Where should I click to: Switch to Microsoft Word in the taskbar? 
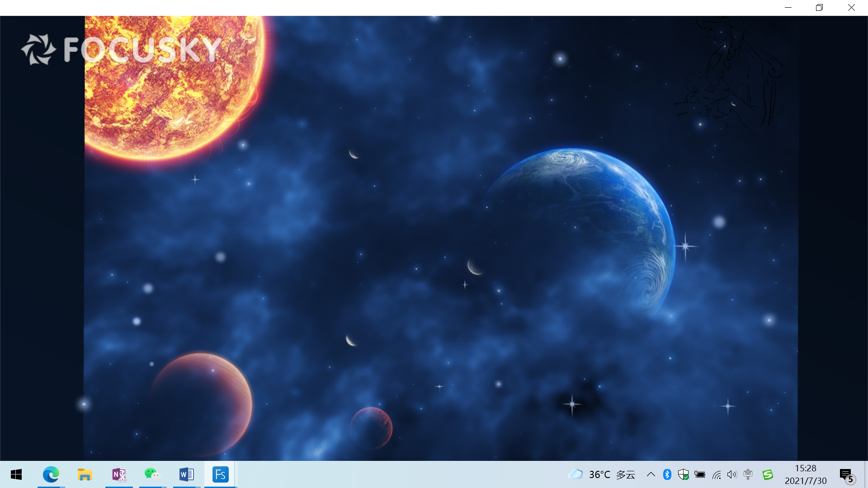tap(186, 474)
